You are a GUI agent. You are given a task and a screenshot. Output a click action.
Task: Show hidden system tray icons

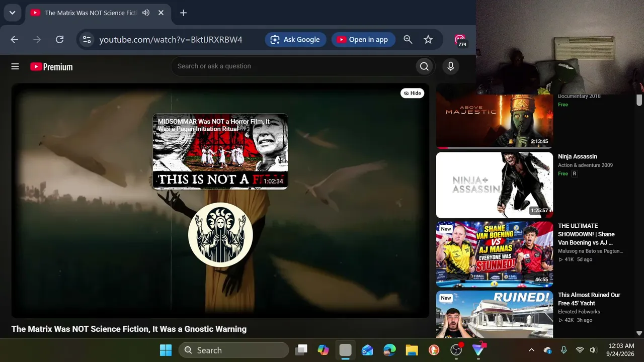point(531,350)
